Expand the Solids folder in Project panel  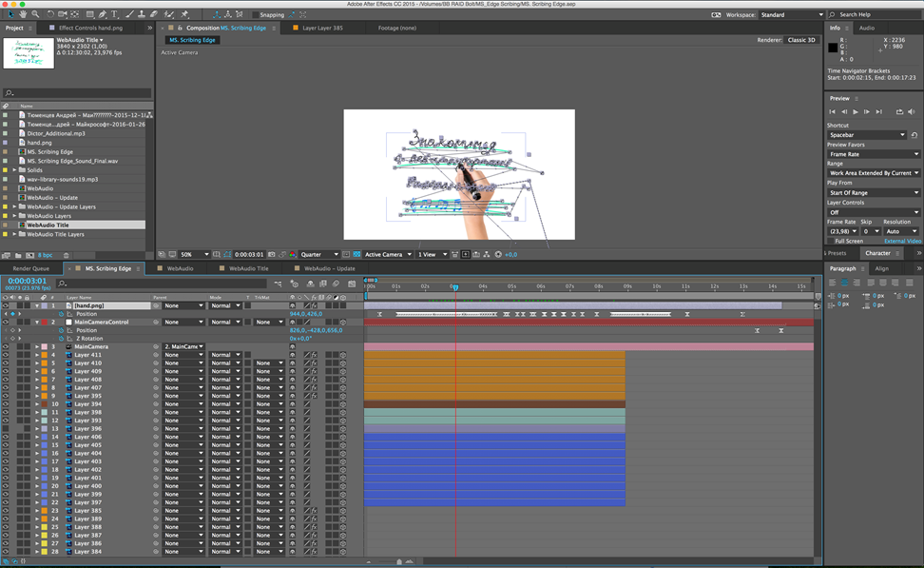pos(14,170)
